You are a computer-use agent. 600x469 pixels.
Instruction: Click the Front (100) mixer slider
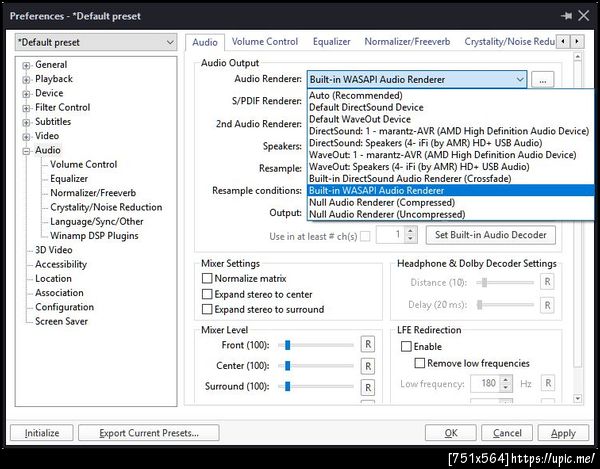[316, 345]
